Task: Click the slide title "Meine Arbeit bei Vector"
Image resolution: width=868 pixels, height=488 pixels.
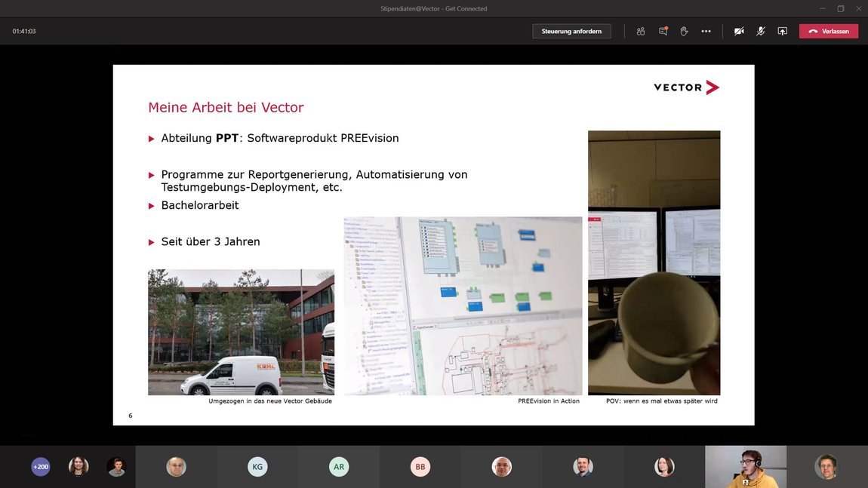Action: pos(226,107)
